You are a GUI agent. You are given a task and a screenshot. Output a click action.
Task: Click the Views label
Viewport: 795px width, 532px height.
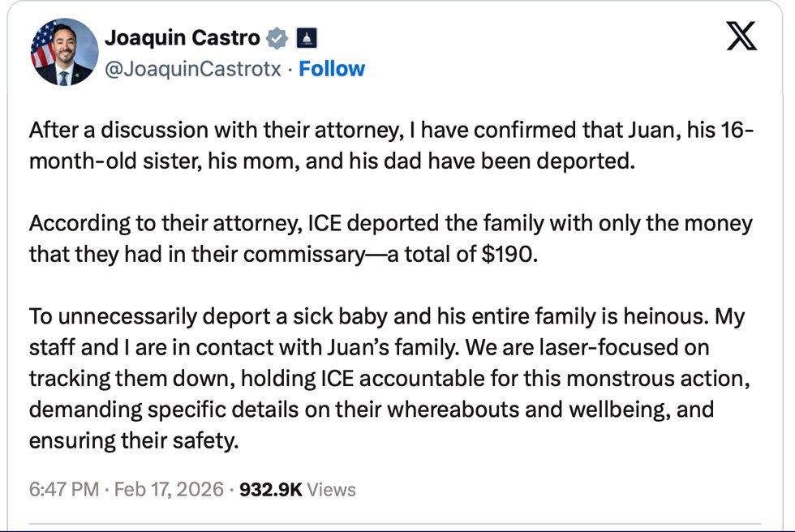pyautogui.click(x=331, y=489)
